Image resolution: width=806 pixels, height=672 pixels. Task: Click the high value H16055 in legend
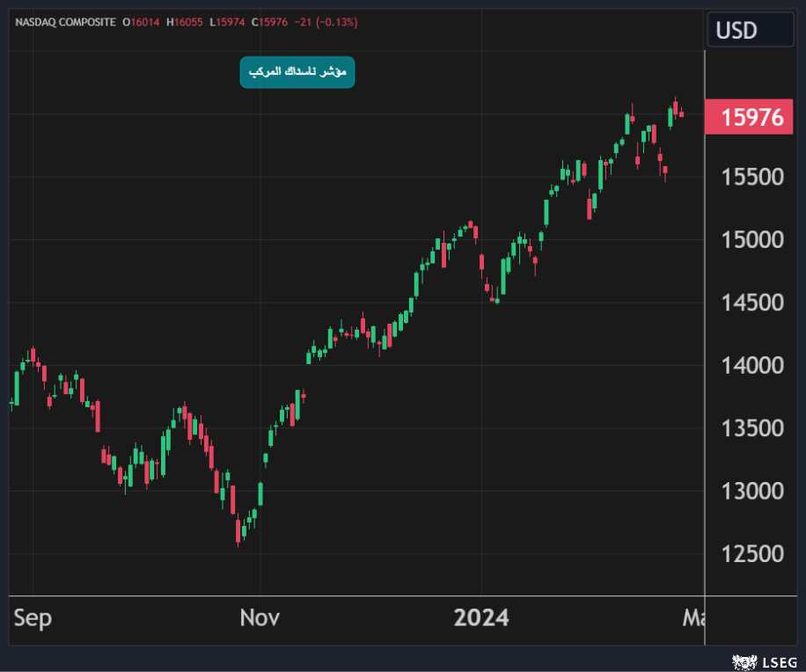click(x=185, y=22)
